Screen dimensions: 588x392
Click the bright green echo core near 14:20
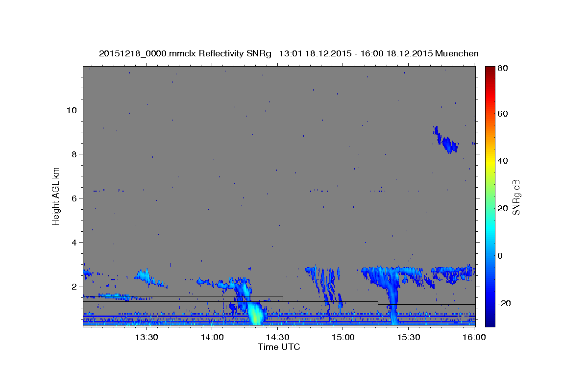pos(255,314)
